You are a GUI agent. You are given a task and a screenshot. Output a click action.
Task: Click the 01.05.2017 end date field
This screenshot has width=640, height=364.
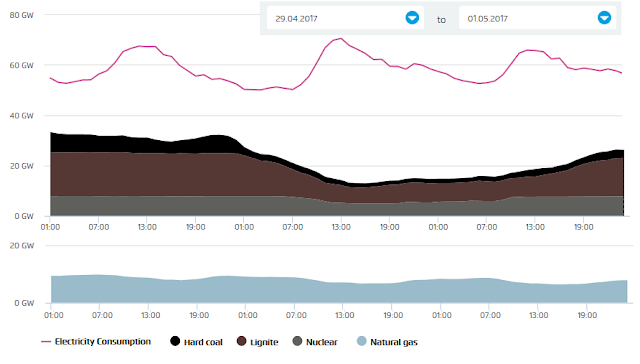tap(538, 18)
